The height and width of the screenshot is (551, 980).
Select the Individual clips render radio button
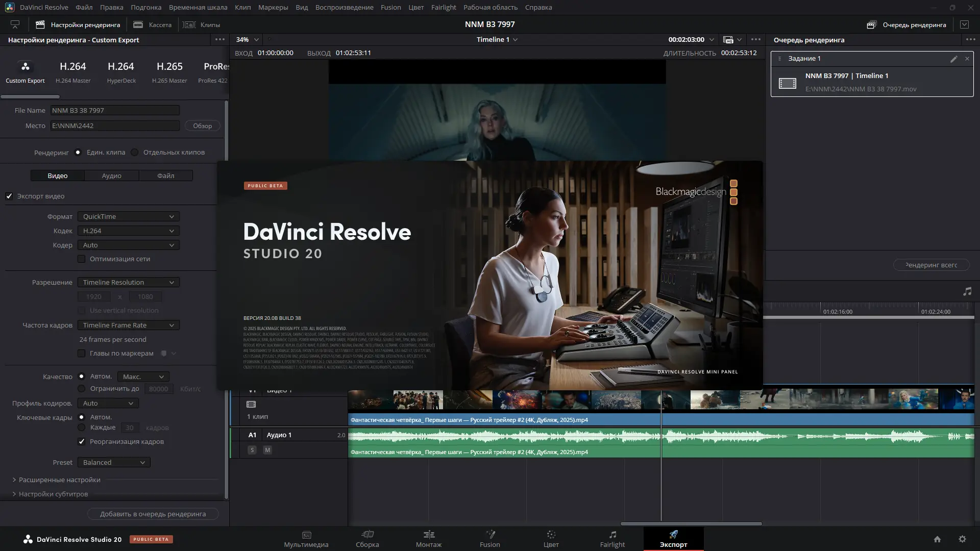[x=135, y=153]
